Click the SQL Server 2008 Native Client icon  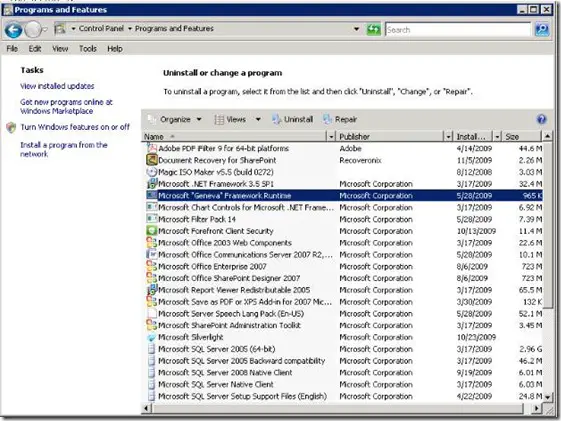(x=152, y=372)
